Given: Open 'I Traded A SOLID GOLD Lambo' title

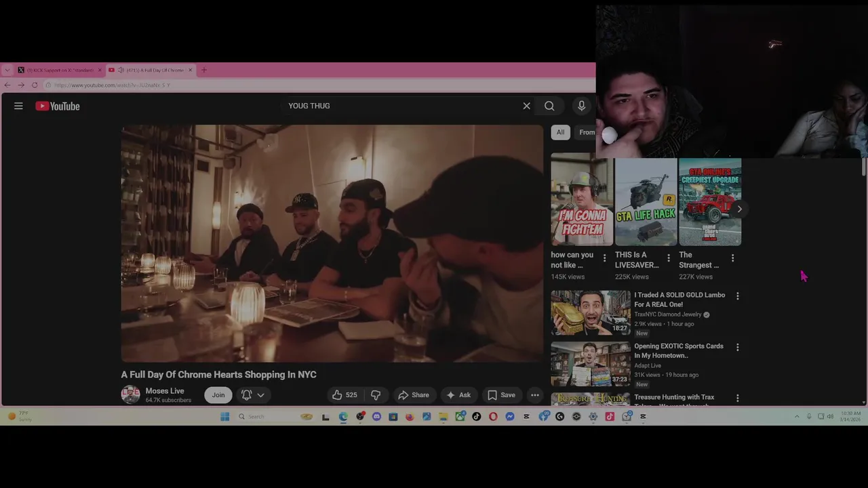Looking at the screenshot, I should (x=679, y=300).
